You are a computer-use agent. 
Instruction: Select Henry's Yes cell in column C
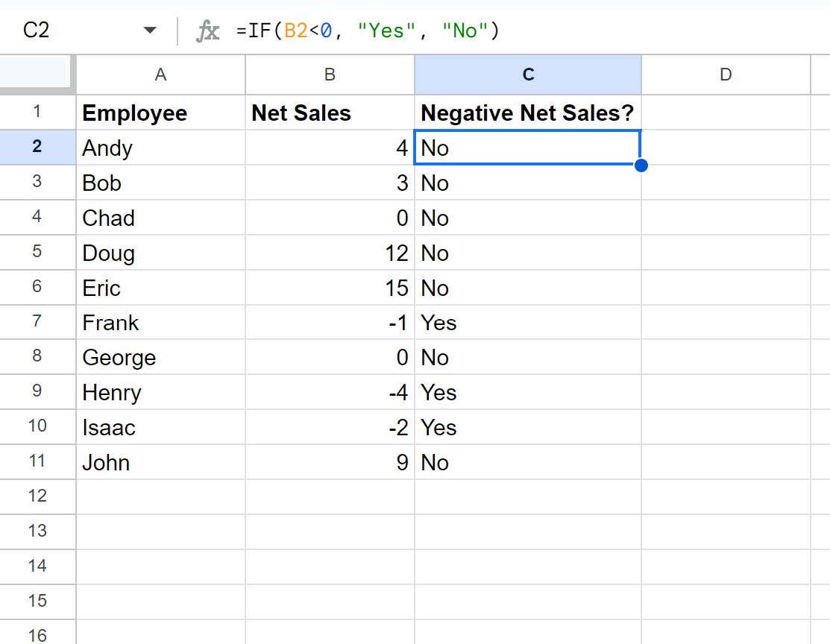(527, 392)
